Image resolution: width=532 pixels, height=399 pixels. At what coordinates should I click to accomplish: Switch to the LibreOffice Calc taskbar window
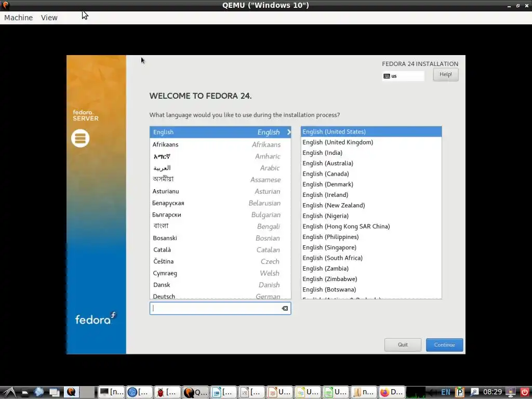click(336, 392)
